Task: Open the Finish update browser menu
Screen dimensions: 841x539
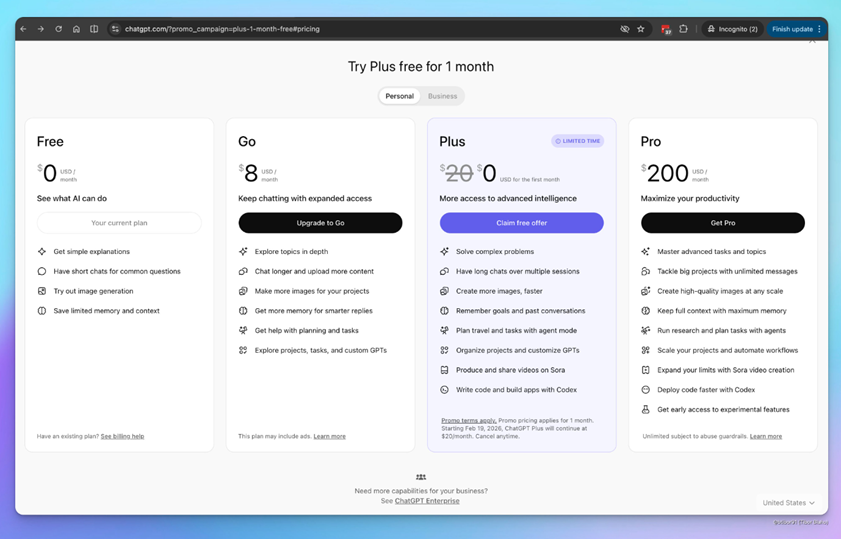Action: pos(796,29)
